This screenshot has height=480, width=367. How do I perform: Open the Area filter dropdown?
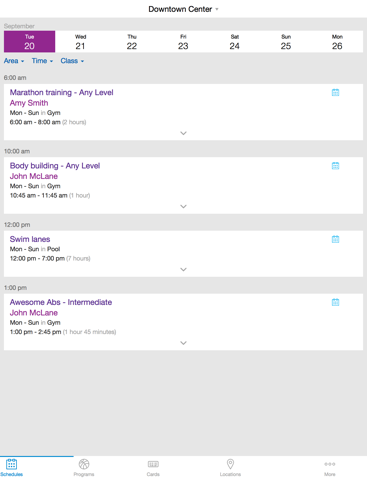(14, 61)
